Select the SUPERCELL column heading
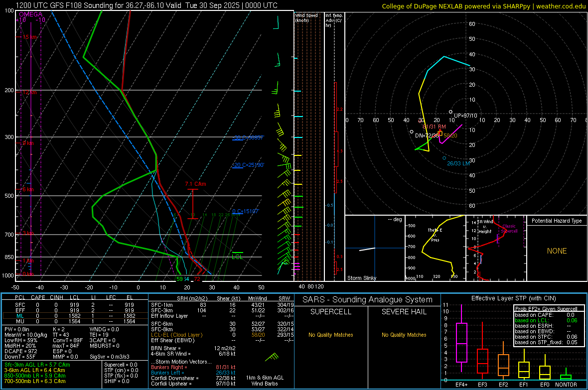This screenshot has height=390, width=588. point(331,312)
